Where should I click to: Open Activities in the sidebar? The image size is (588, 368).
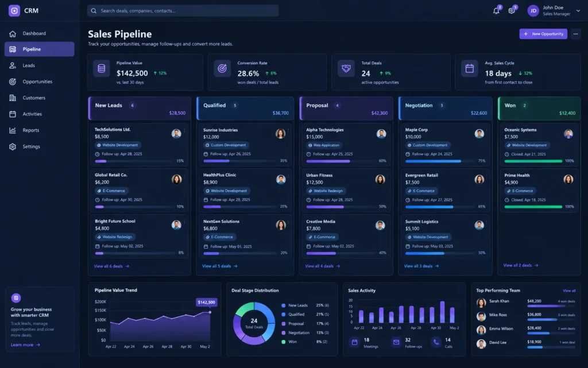point(40,114)
